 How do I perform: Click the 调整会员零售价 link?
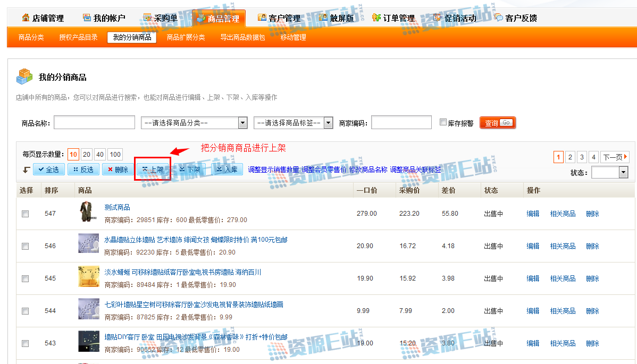tap(324, 170)
